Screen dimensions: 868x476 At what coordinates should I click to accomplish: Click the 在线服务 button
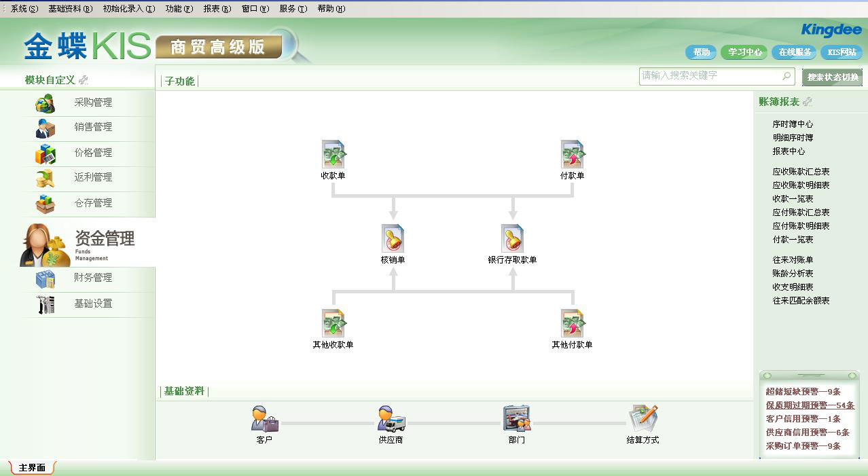coord(795,52)
